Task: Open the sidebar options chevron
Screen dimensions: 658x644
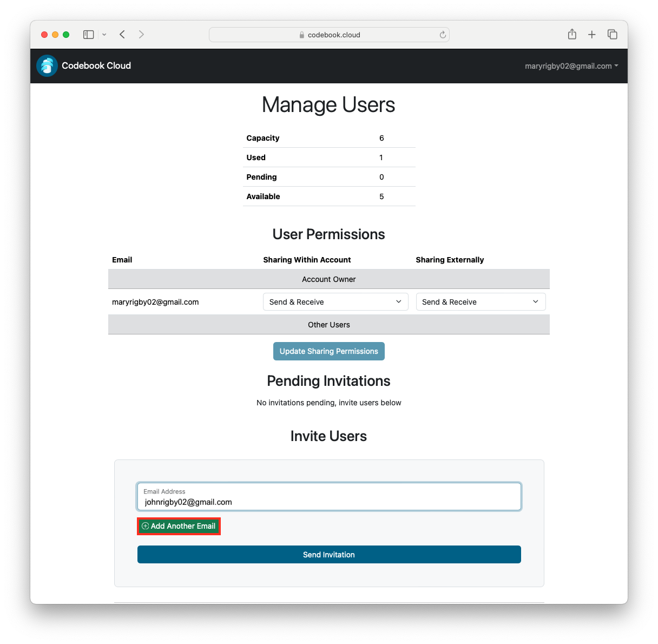Action: coord(104,34)
